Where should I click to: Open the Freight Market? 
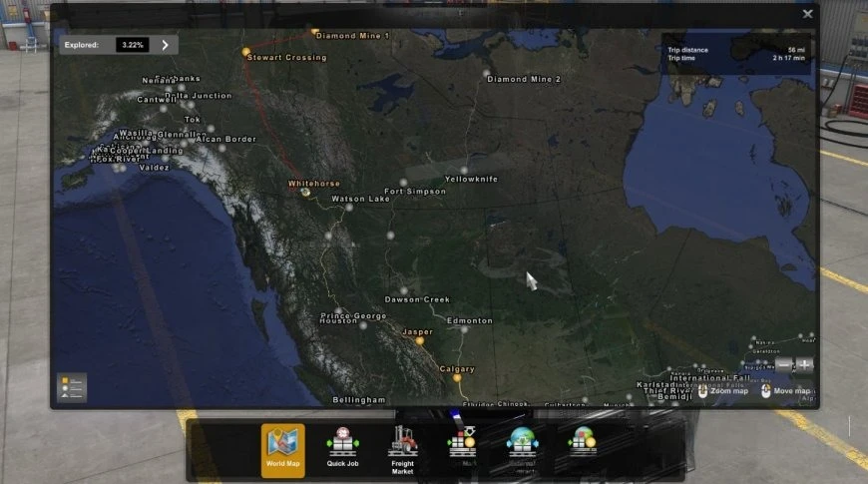coord(402,450)
